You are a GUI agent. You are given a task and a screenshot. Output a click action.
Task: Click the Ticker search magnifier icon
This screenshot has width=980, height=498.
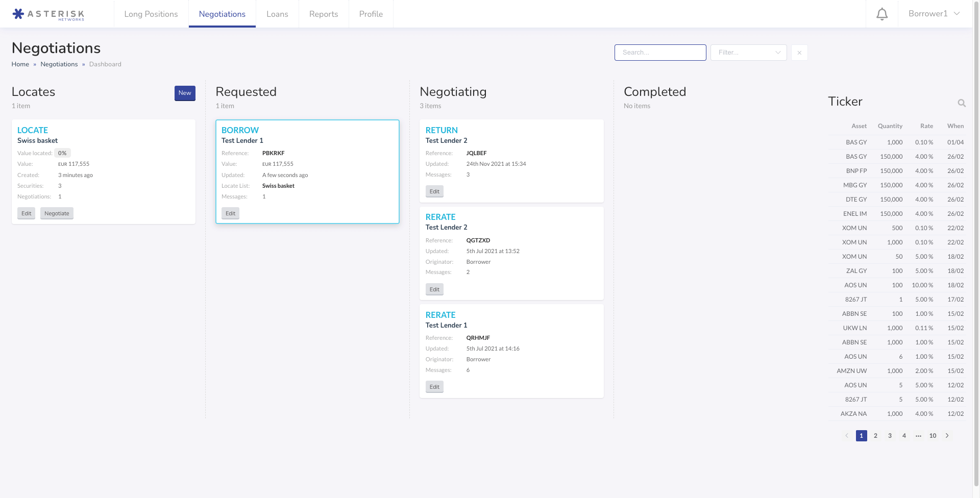(x=961, y=103)
